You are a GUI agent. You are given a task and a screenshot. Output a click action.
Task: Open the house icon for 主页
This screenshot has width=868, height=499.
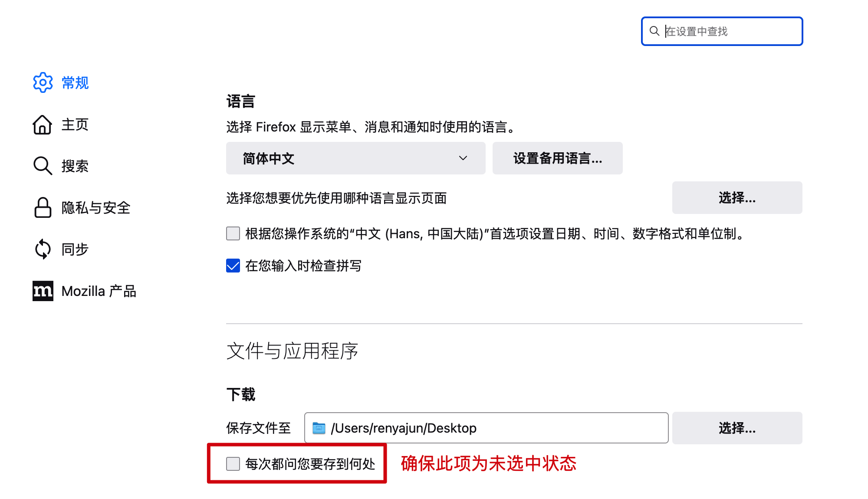[x=43, y=125]
